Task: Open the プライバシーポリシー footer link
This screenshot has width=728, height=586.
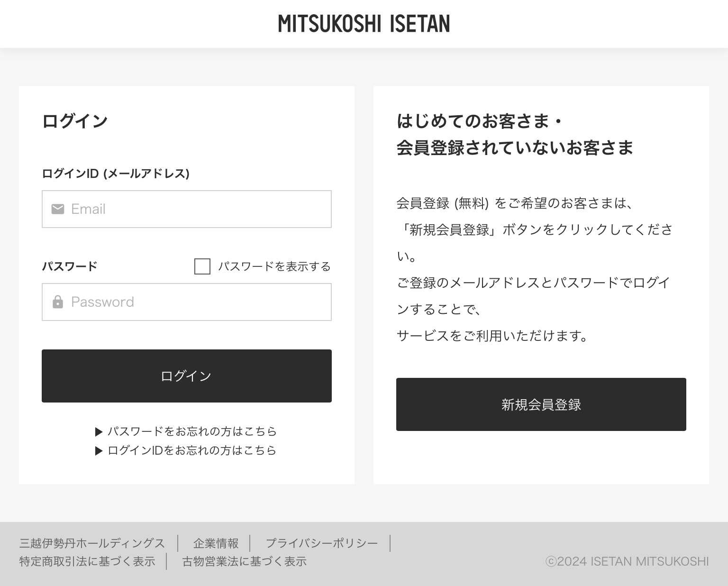Action: coord(322,543)
